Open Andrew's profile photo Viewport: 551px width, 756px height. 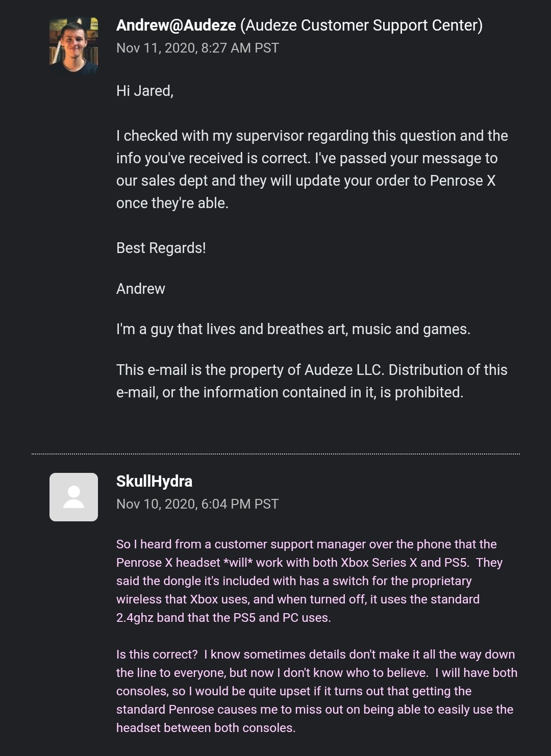pyautogui.click(x=73, y=45)
